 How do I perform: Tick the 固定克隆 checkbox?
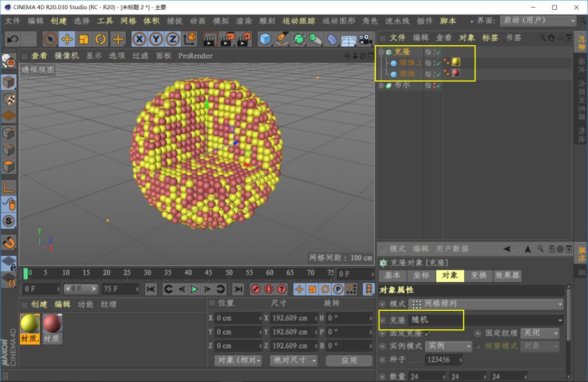(427, 333)
